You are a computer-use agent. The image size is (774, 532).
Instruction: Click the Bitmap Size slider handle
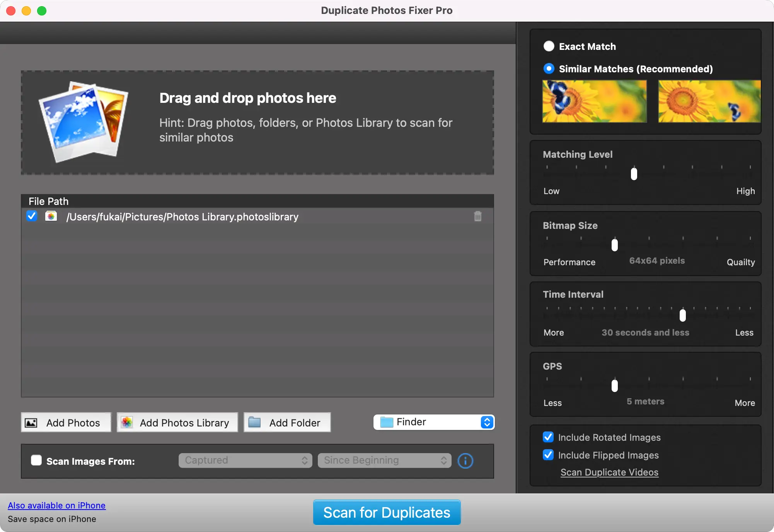[615, 245]
